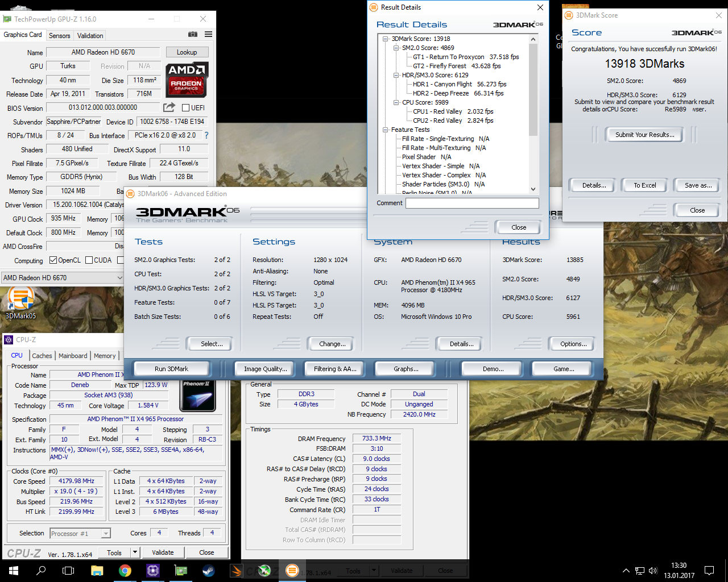This screenshot has width=728, height=582.
Task: Click the volume icon in the system tray
Action: [x=653, y=571]
